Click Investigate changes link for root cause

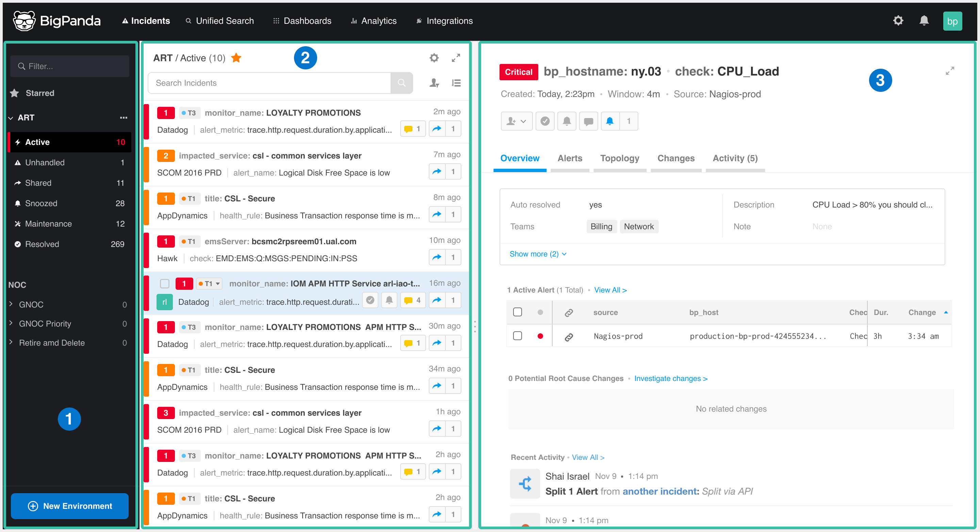[671, 378]
